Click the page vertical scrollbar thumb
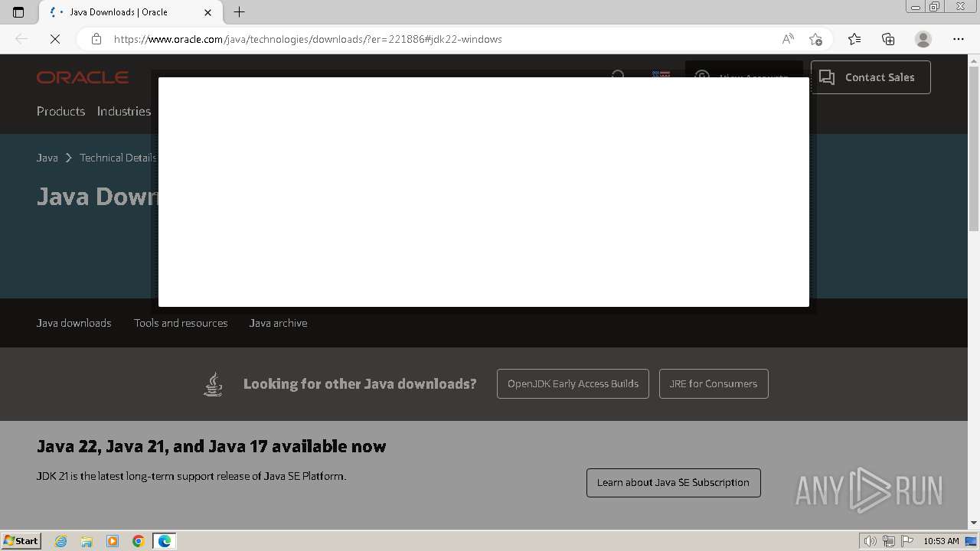Viewport: 980px width, 551px height. [974, 149]
